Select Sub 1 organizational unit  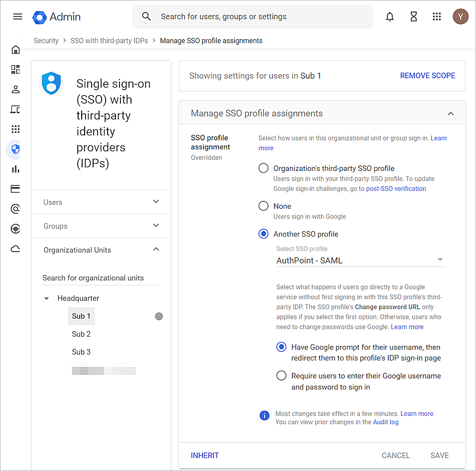(x=81, y=316)
